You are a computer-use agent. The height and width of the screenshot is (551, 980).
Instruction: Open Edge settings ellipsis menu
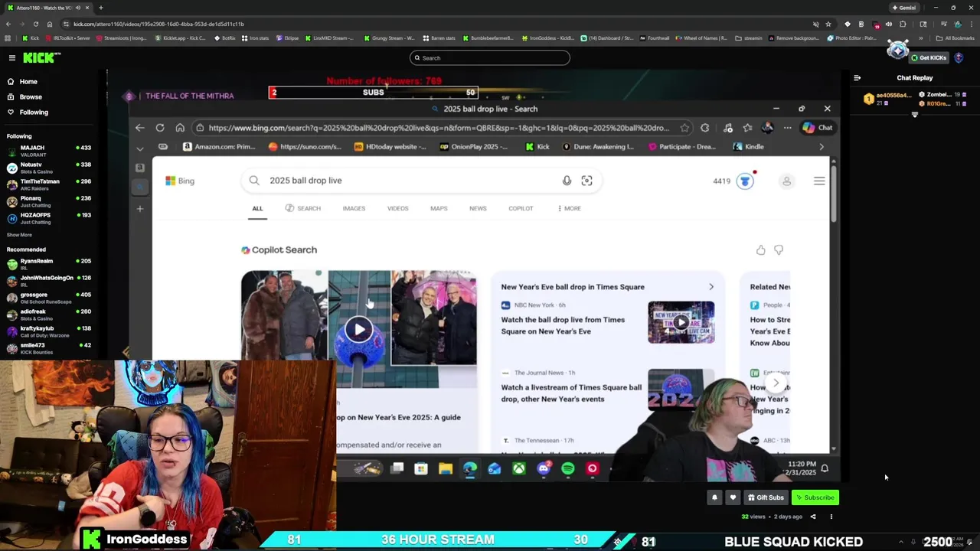(x=787, y=128)
